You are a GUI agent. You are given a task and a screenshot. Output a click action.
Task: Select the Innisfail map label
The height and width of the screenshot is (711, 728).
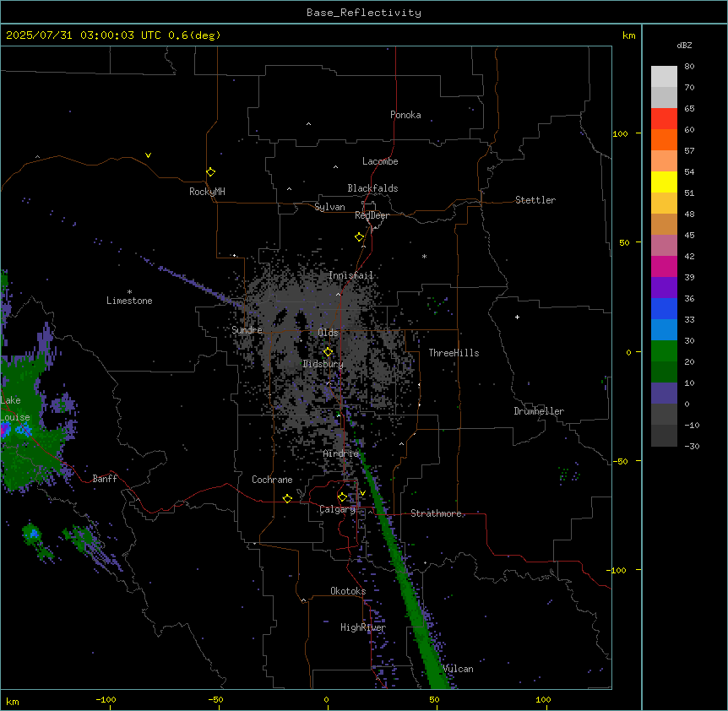click(350, 275)
